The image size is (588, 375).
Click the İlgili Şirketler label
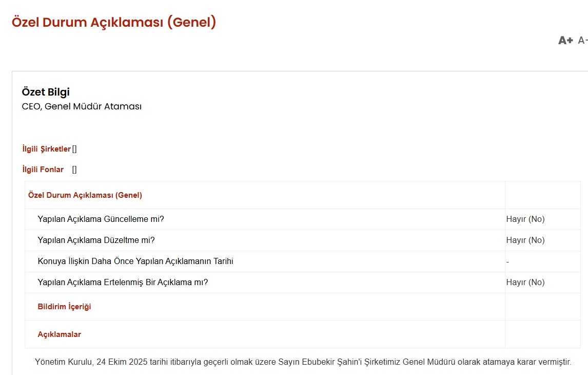coord(46,149)
